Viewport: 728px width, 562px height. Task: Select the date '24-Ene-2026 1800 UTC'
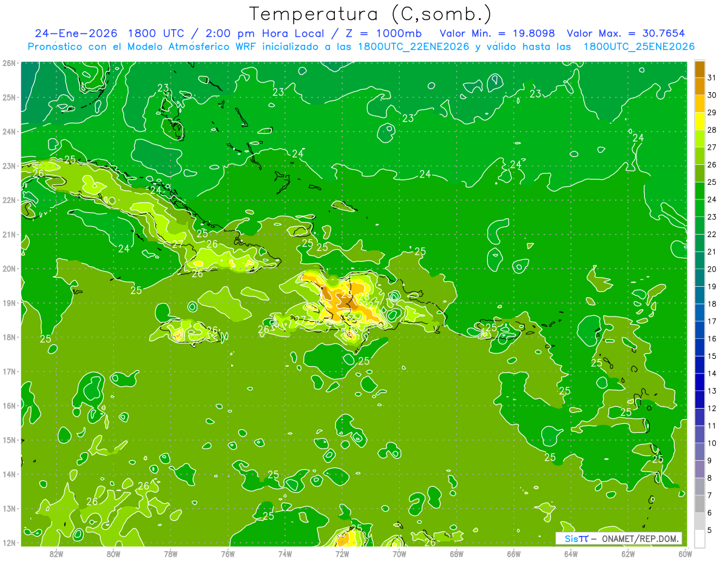tap(110, 33)
